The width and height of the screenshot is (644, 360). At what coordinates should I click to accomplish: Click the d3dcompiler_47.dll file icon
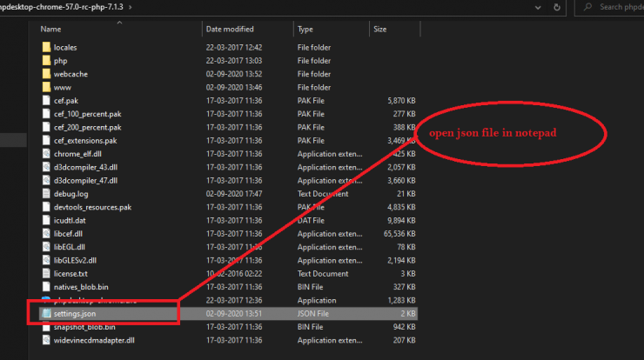tap(46, 180)
